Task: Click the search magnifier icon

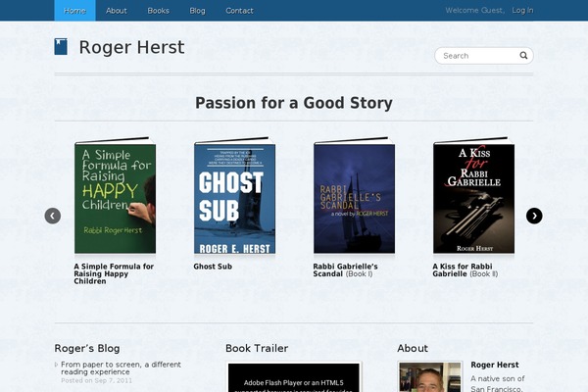Action: click(523, 56)
